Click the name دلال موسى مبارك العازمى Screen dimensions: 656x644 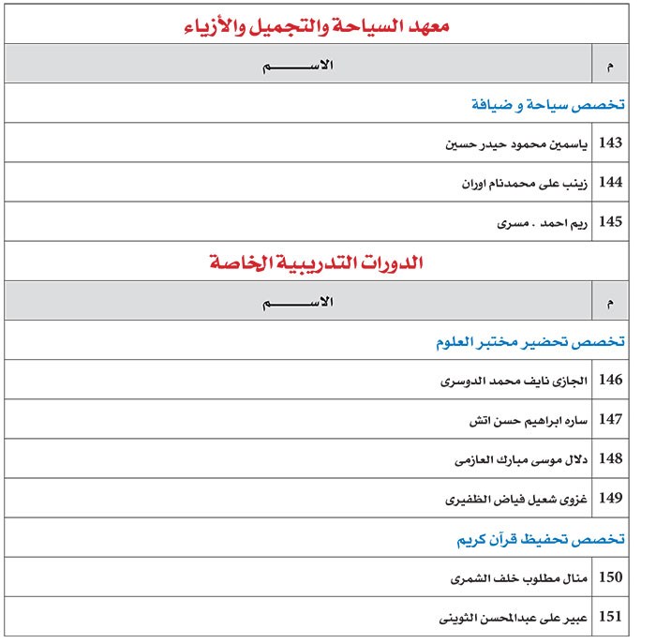tap(521, 459)
